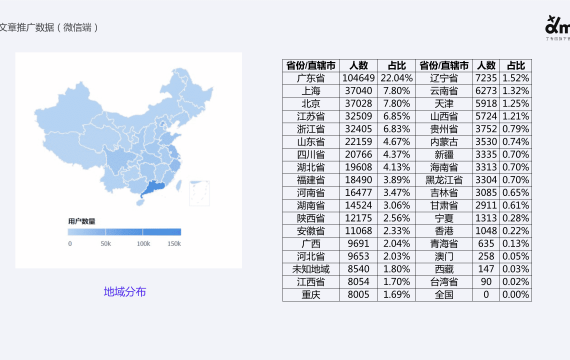
Task: Click the 江苏省 table cell
Action: coord(311,116)
